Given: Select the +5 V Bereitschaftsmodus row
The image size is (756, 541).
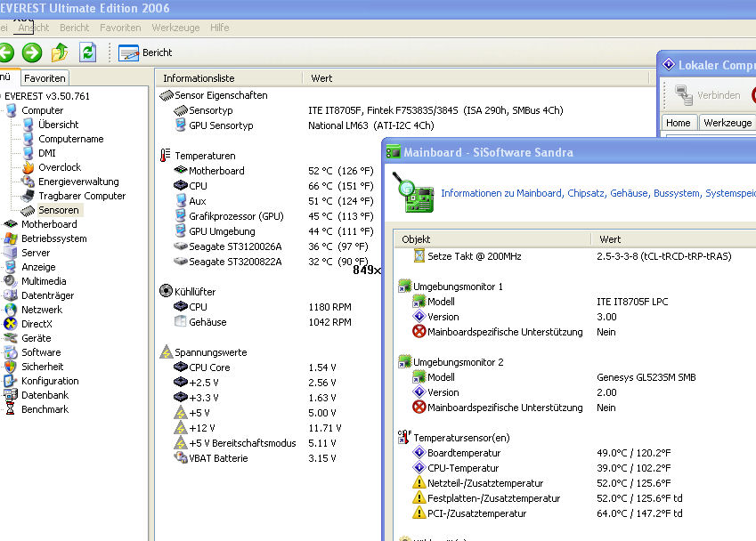Looking at the screenshot, I should coord(255,443).
